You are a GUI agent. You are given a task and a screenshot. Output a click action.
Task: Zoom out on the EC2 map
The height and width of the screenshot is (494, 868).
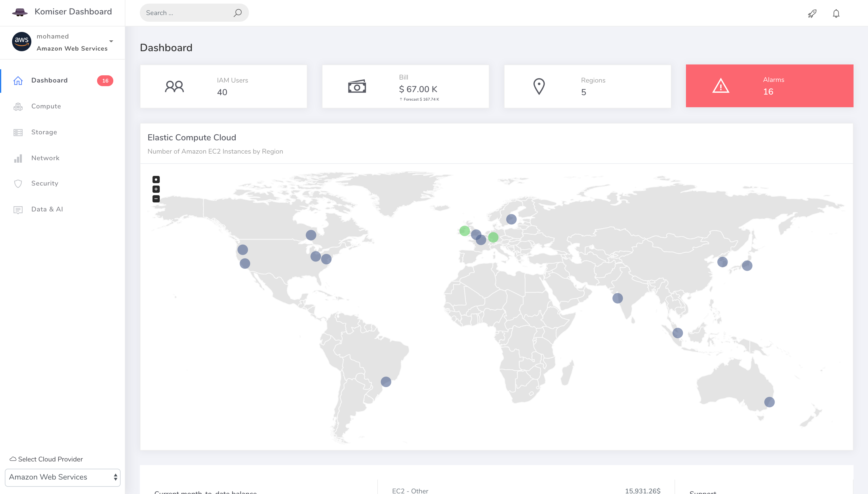(156, 199)
